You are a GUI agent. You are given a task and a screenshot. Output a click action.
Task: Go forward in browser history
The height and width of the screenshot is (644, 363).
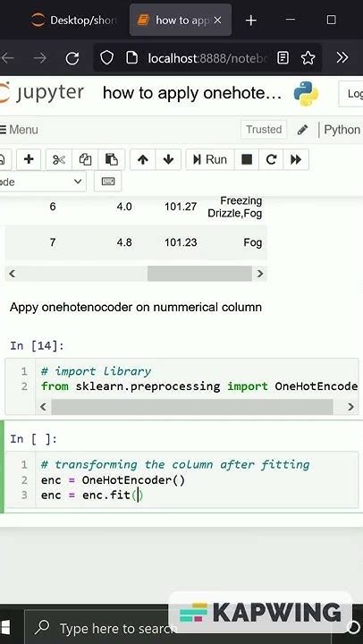(40, 58)
